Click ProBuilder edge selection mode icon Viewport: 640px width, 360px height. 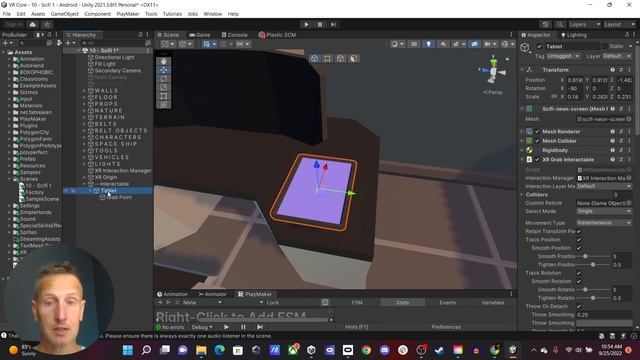coord(340,58)
